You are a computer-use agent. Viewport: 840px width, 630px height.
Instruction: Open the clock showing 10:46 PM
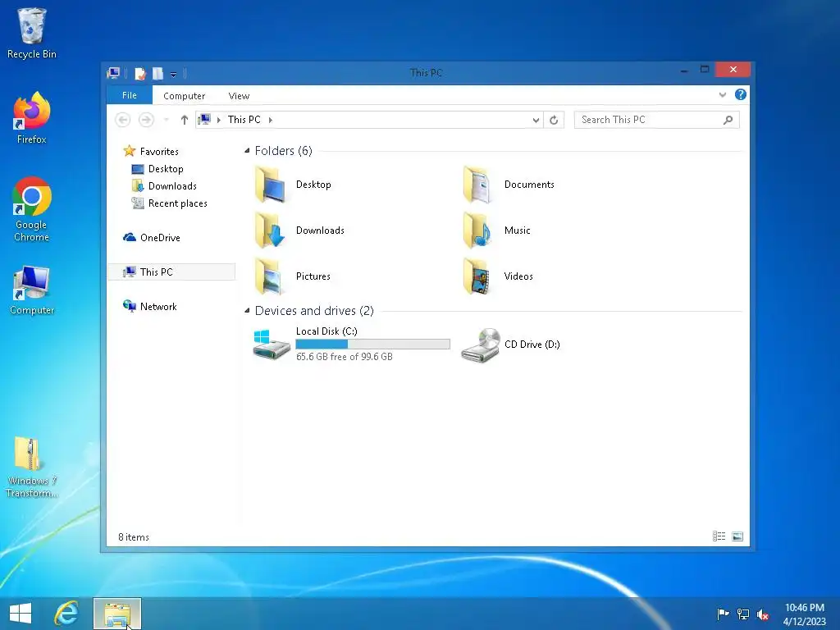[x=804, y=614]
